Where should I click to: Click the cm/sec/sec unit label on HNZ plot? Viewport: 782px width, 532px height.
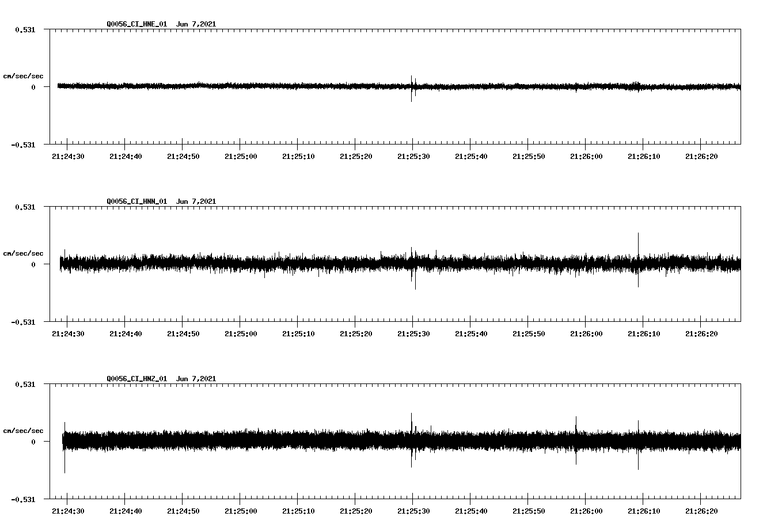[23, 431]
